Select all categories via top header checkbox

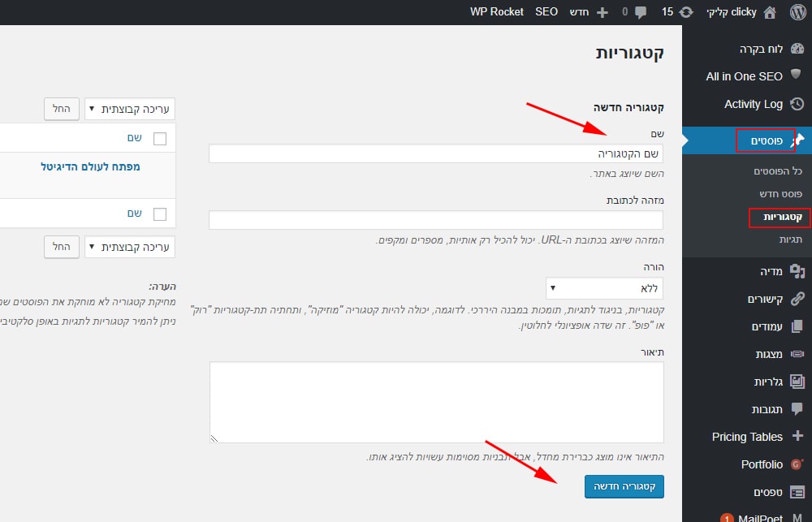tap(160, 138)
